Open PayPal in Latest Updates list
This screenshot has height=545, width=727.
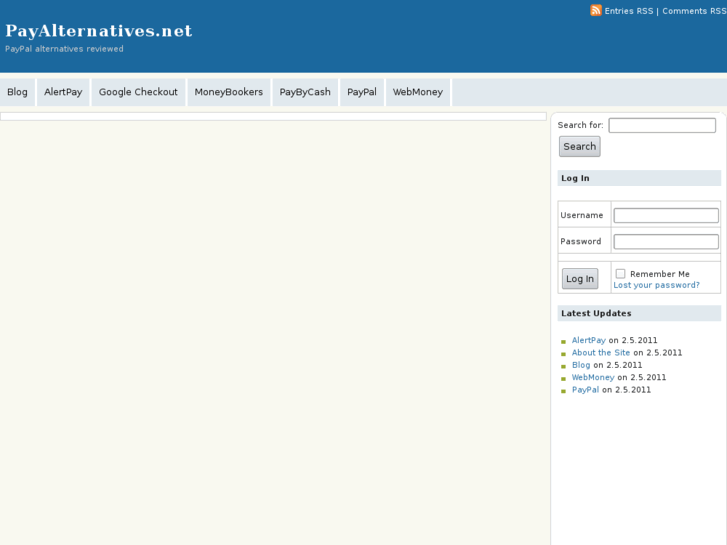coord(585,390)
